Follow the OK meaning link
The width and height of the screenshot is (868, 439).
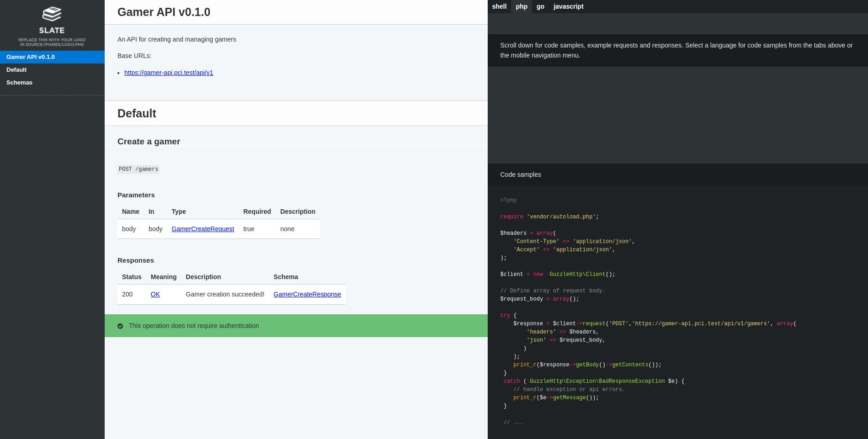[x=155, y=294]
